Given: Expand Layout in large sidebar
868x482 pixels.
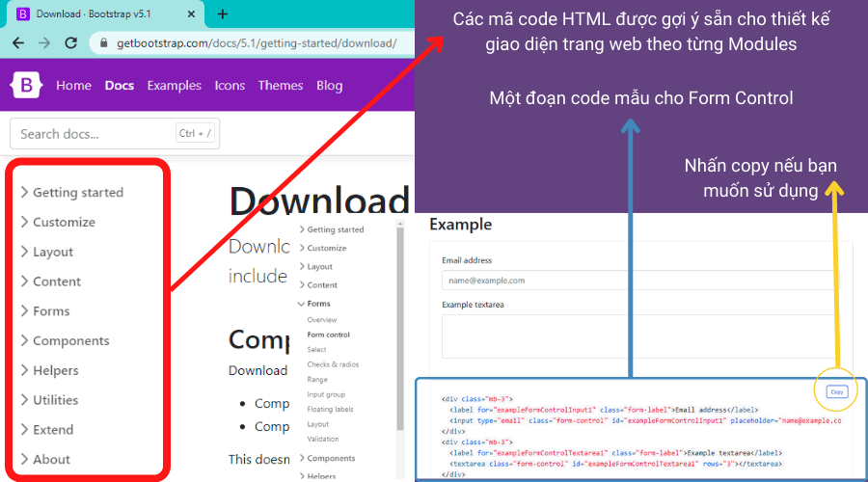Looking at the screenshot, I should click(47, 252).
